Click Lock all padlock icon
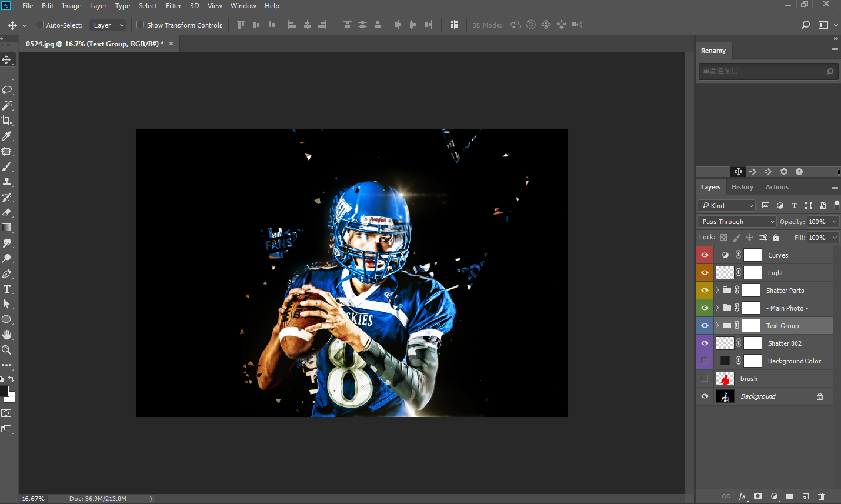 tap(776, 238)
